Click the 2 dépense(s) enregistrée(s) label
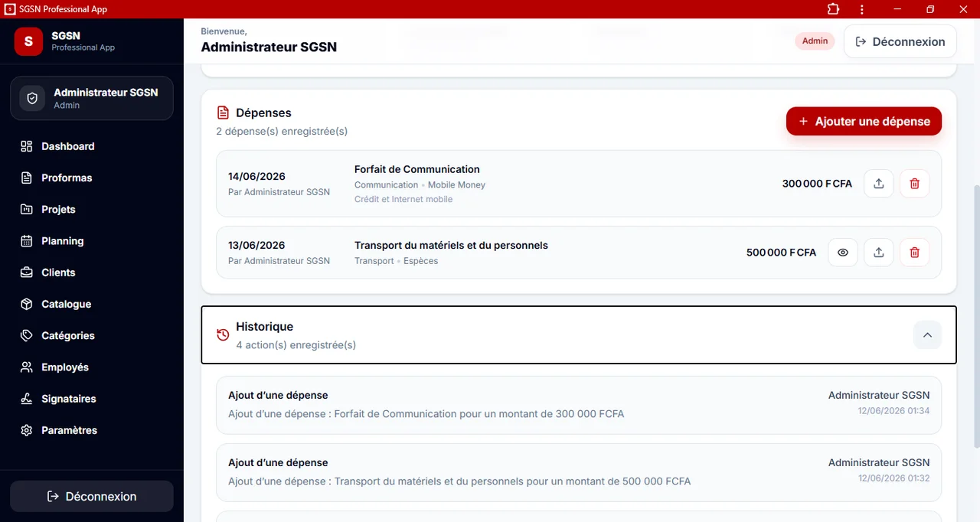This screenshot has height=522, width=980. click(282, 132)
